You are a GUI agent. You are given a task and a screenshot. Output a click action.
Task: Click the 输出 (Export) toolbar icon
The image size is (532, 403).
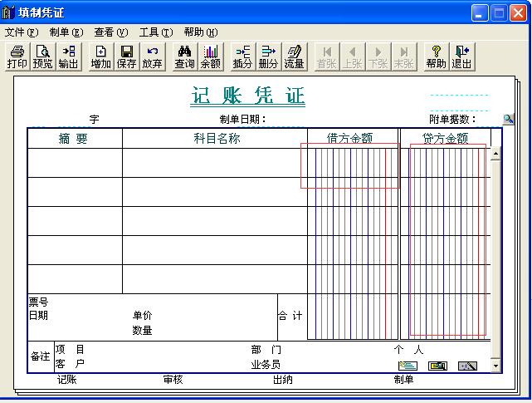[x=69, y=57]
